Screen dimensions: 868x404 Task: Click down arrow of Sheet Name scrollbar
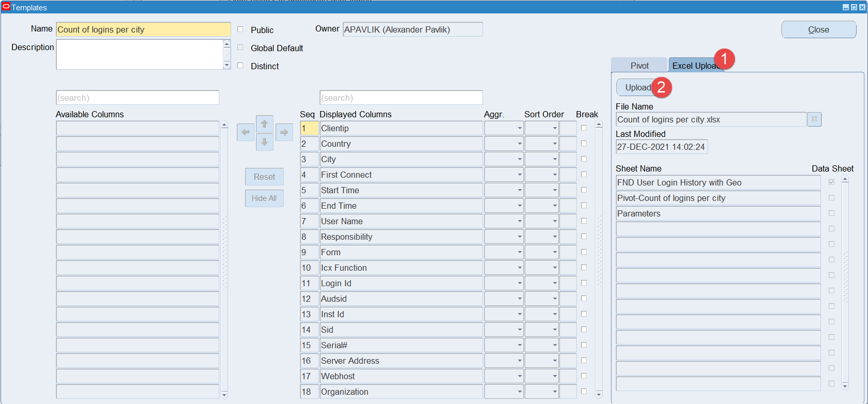(845, 386)
